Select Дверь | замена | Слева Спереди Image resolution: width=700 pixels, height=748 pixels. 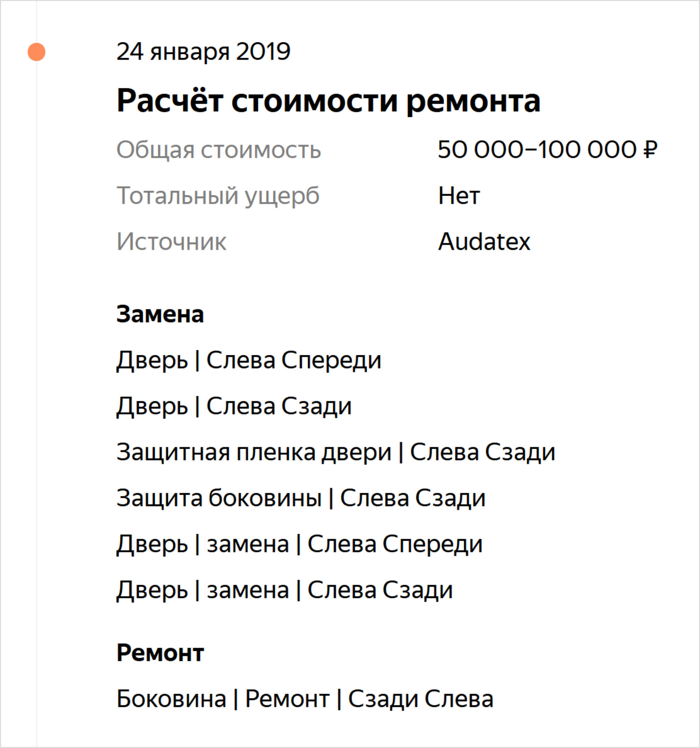299,544
